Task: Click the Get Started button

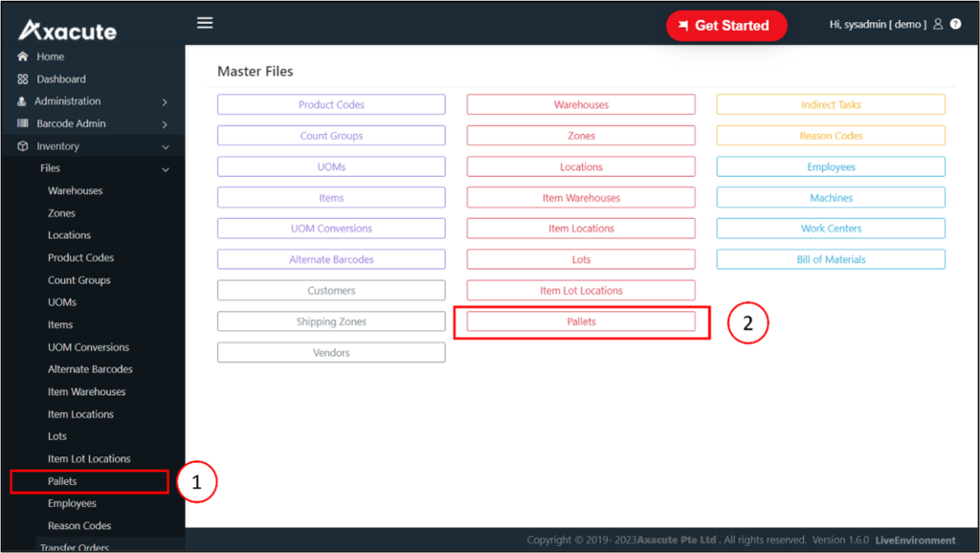Action: 726,26
